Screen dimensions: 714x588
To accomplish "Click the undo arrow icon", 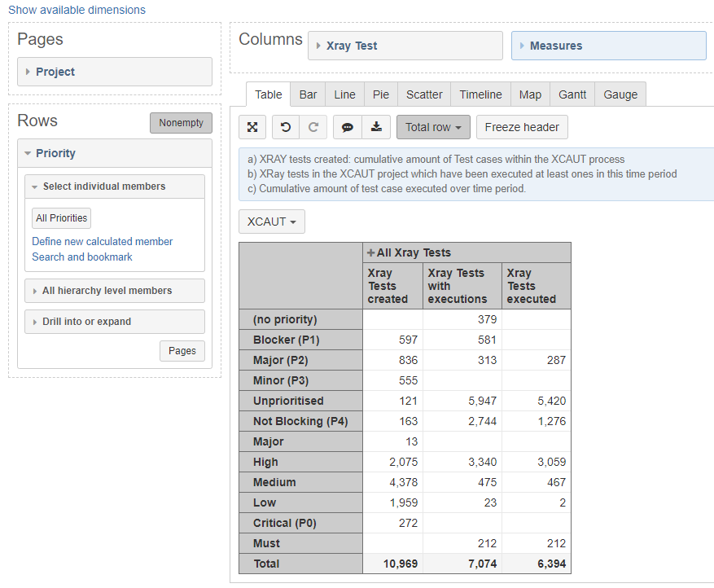I will pos(286,127).
